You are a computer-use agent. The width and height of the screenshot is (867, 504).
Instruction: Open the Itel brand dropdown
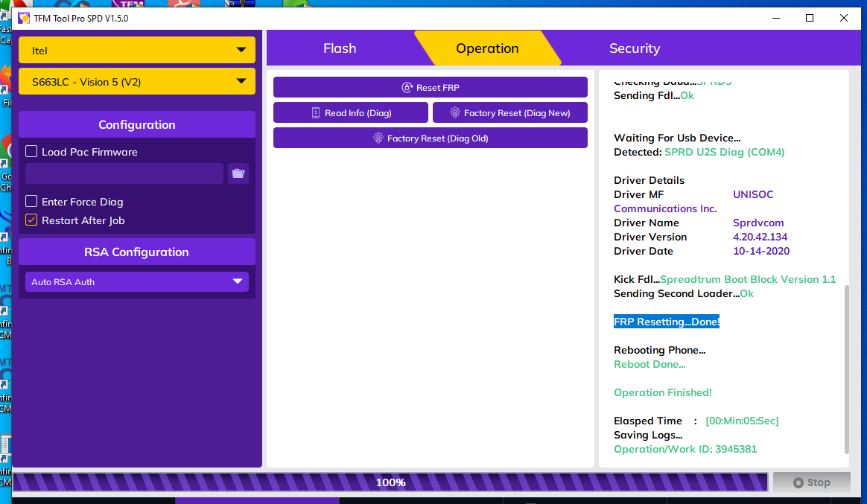[137, 51]
